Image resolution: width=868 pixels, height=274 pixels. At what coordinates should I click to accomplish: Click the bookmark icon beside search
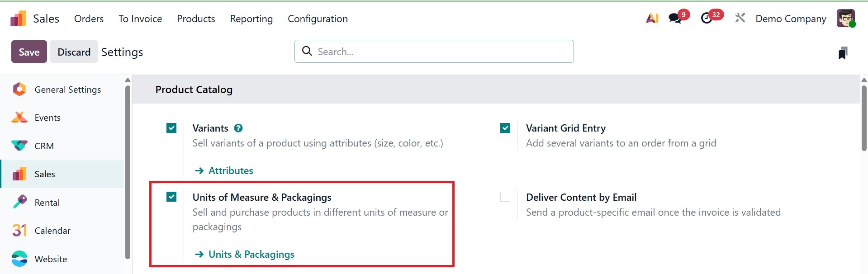(x=843, y=53)
